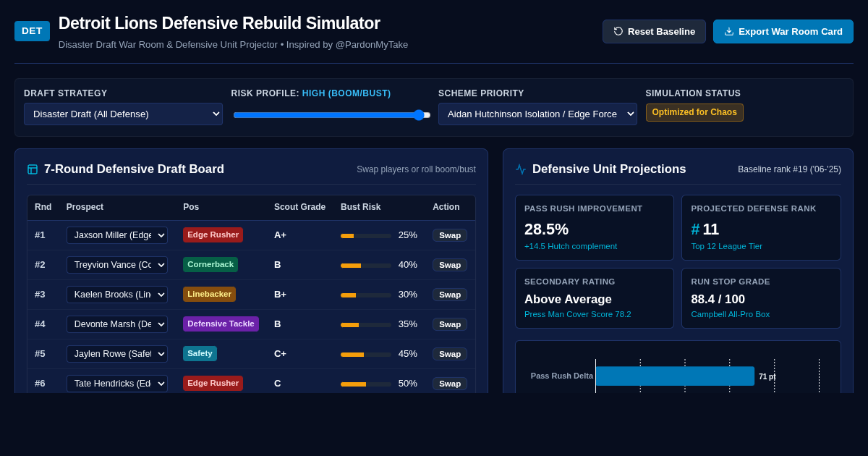Viewport: 868px width, 456px height.
Task: Click the A+ scout grade
Action: (281, 235)
